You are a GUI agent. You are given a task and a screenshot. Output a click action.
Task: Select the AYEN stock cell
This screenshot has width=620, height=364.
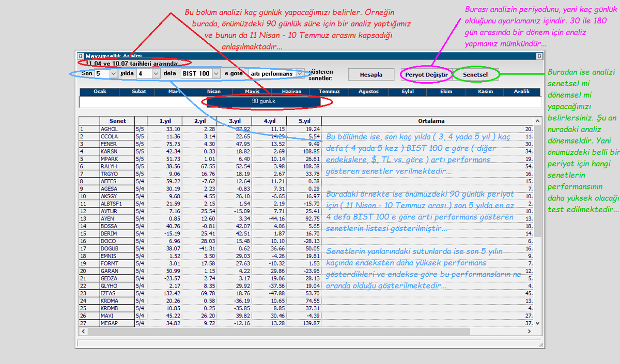click(117, 218)
